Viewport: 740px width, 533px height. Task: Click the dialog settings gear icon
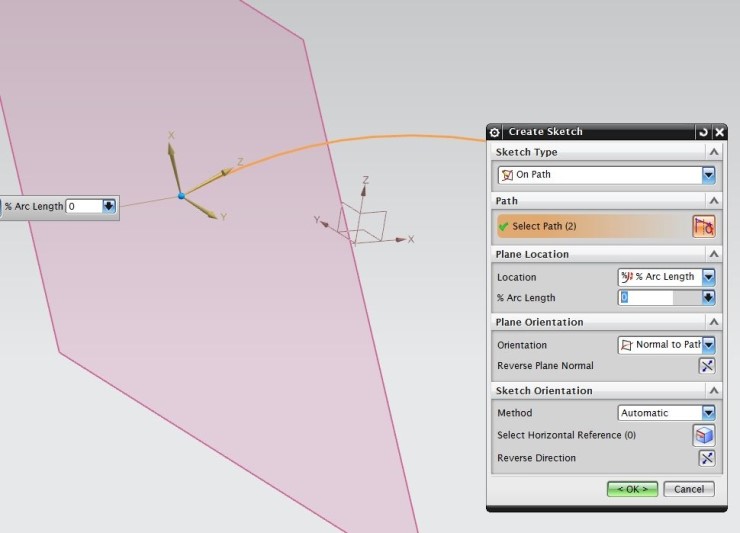tap(495, 132)
